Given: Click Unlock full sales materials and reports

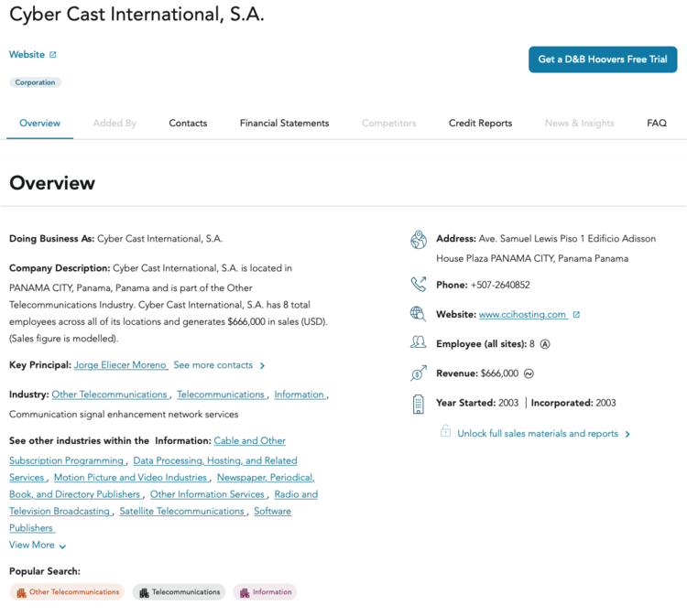Looking at the screenshot, I should (538, 434).
